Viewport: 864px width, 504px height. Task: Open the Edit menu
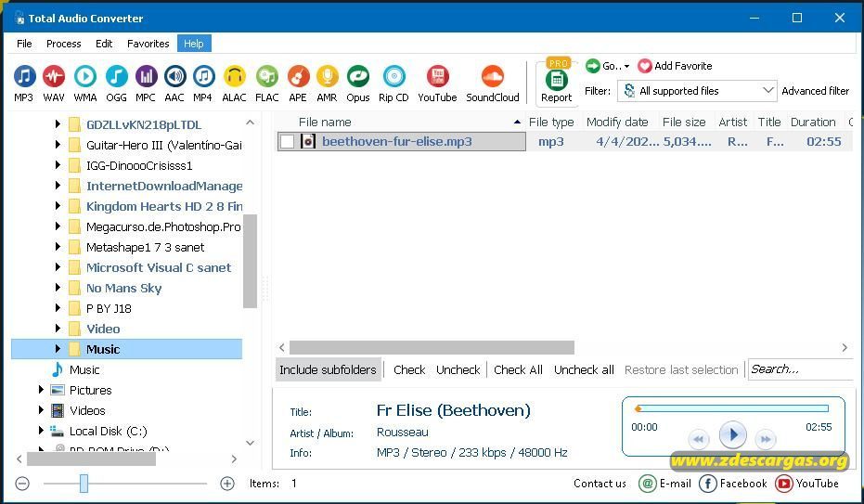(104, 44)
